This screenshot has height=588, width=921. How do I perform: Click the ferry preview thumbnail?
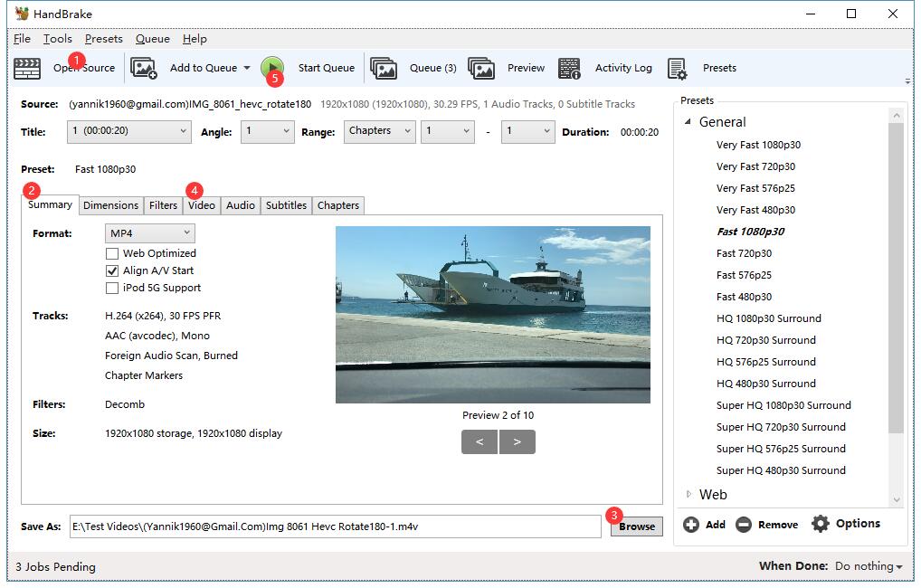click(493, 315)
